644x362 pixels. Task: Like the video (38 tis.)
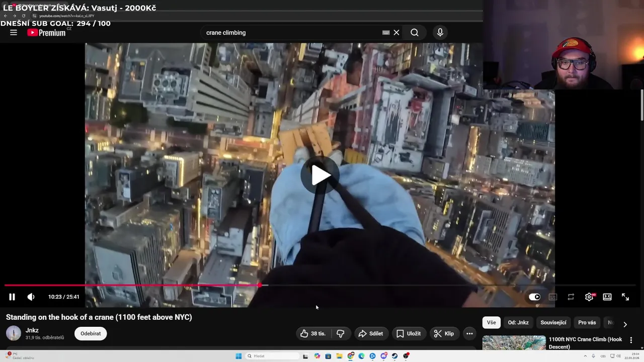[313, 333]
